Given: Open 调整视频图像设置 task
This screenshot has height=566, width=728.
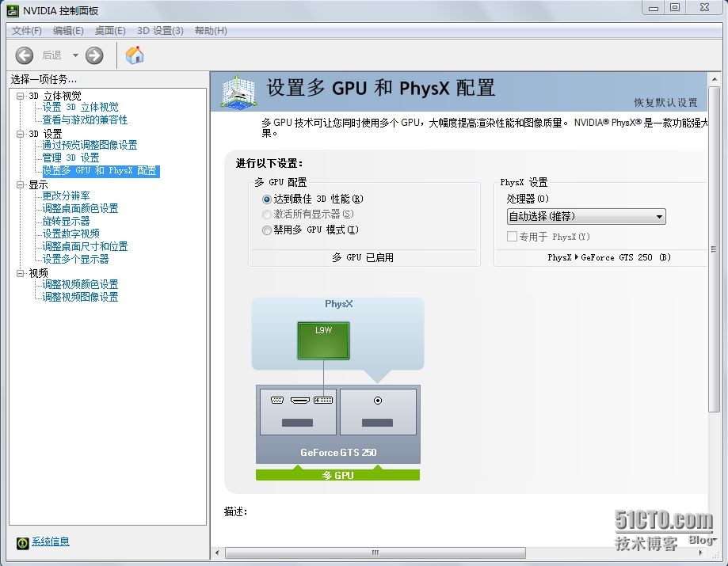Looking at the screenshot, I should [x=80, y=297].
